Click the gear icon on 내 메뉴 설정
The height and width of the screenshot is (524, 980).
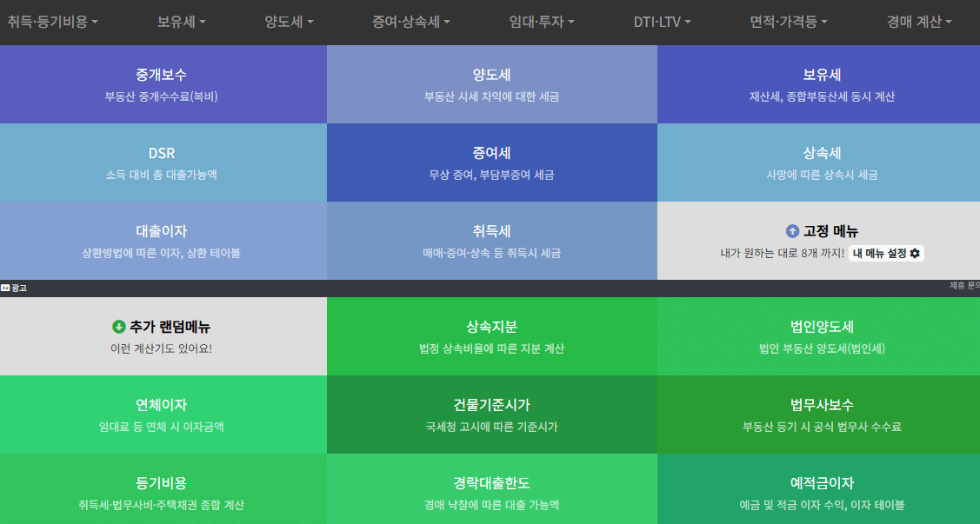(916, 253)
